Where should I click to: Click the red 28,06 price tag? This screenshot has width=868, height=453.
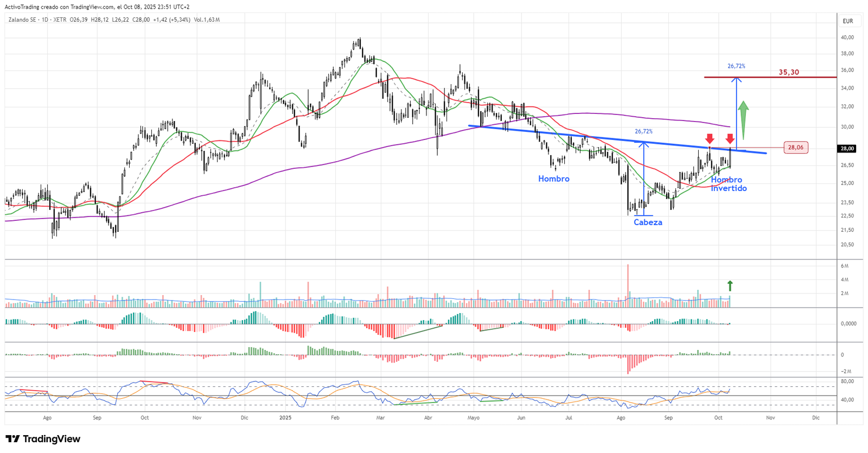[795, 148]
